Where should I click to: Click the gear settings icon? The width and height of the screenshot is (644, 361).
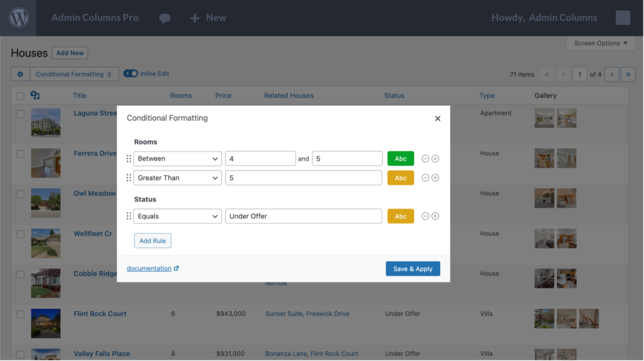(20, 74)
